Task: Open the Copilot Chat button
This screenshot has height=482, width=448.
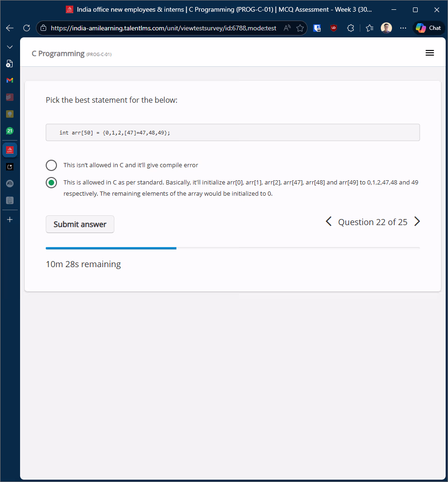Action: pyautogui.click(x=428, y=28)
